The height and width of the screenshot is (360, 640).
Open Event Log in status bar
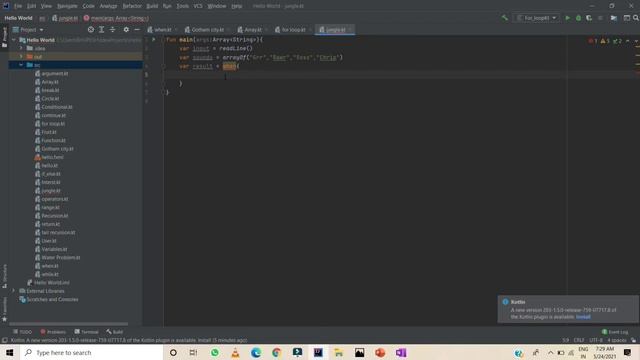(615, 332)
